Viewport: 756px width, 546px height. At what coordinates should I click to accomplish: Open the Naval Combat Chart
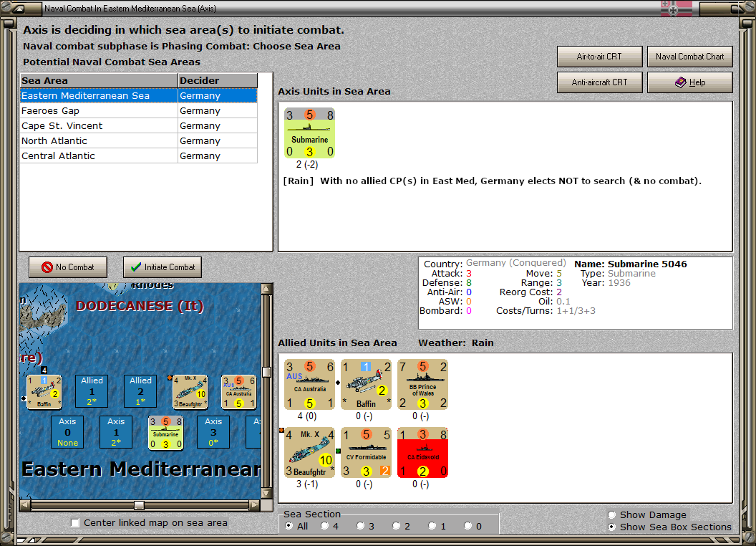(x=690, y=57)
